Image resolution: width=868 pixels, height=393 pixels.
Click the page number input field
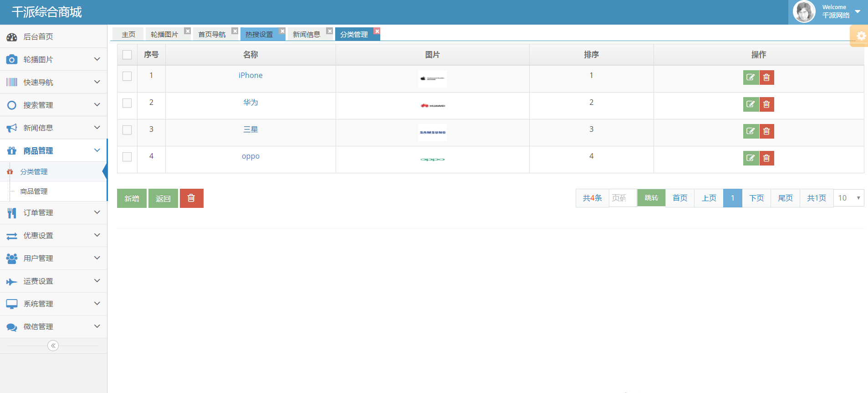tap(623, 198)
